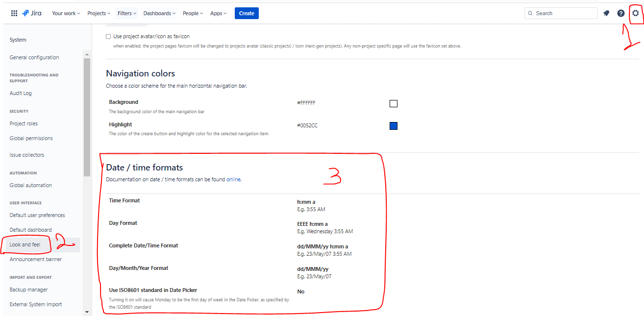Open the settings gear icon

pyautogui.click(x=636, y=13)
